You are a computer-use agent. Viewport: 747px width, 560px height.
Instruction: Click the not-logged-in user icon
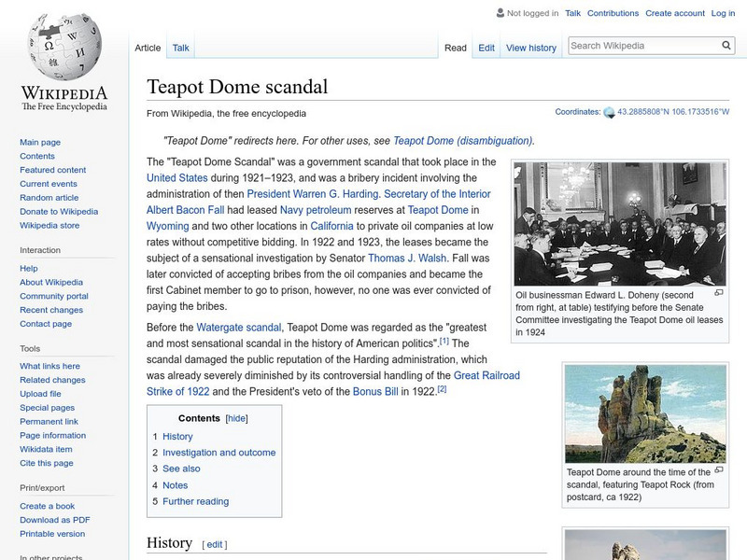(x=500, y=13)
